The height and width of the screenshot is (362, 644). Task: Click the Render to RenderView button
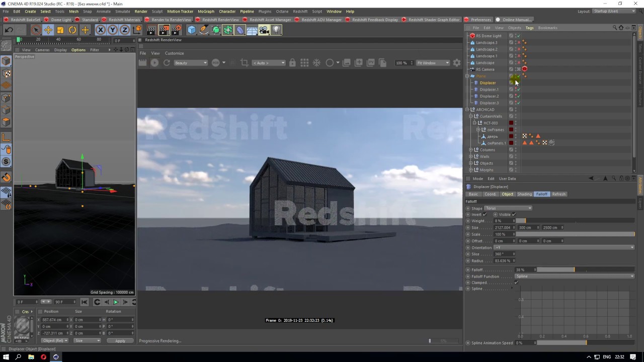coord(168,20)
